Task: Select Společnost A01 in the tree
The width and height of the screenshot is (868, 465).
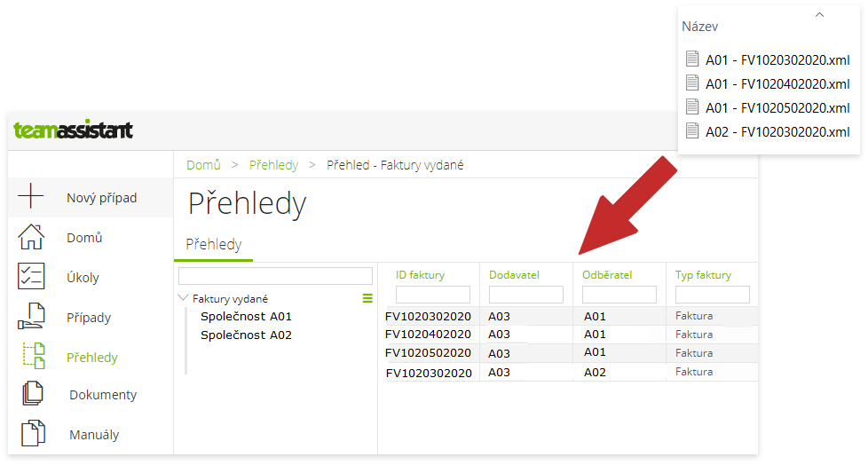Action: [x=246, y=316]
